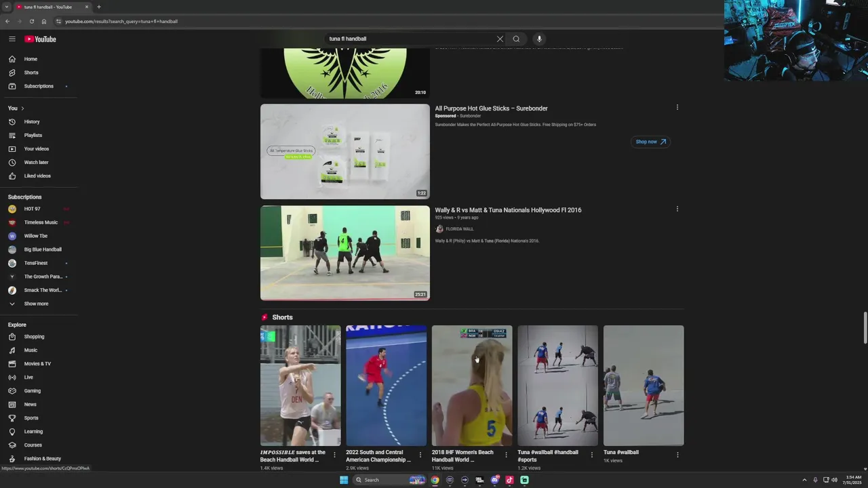Open All Purpose Hot Glue Sticks title
The width and height of the screenshot is (868, 488).
click(x=491, y=108)
